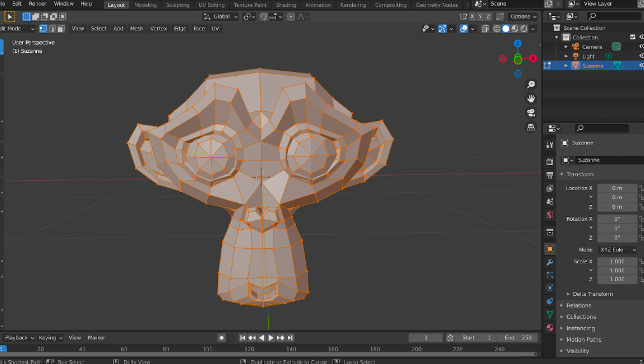This screenshot has height=364, width=644.
Task: Switch to vertex select mode
Action: (x=43, y=29)
